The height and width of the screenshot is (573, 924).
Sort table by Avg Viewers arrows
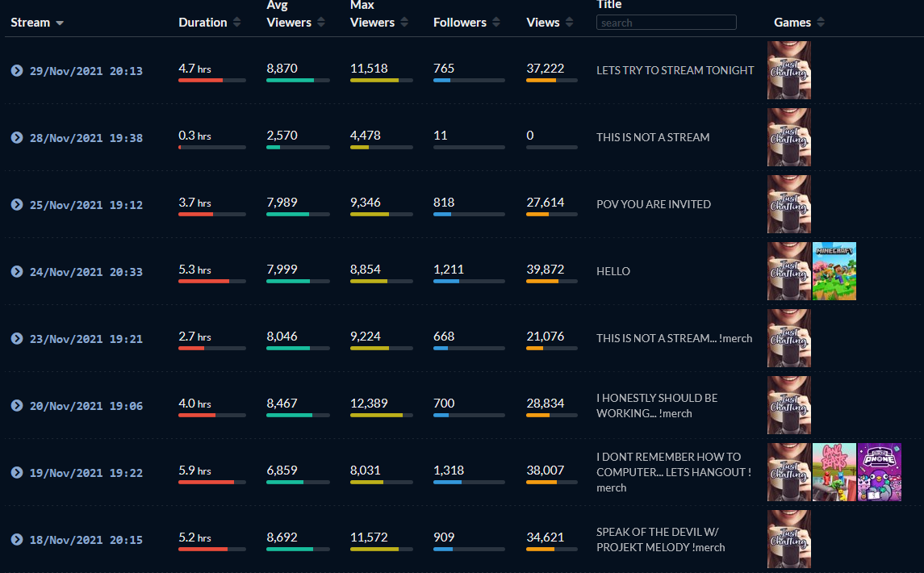pyautogui.click(x=321, y=23)
